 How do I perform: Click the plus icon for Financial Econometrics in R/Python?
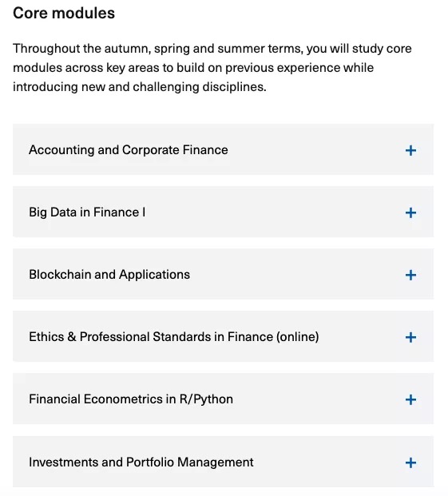pos(410,399)
